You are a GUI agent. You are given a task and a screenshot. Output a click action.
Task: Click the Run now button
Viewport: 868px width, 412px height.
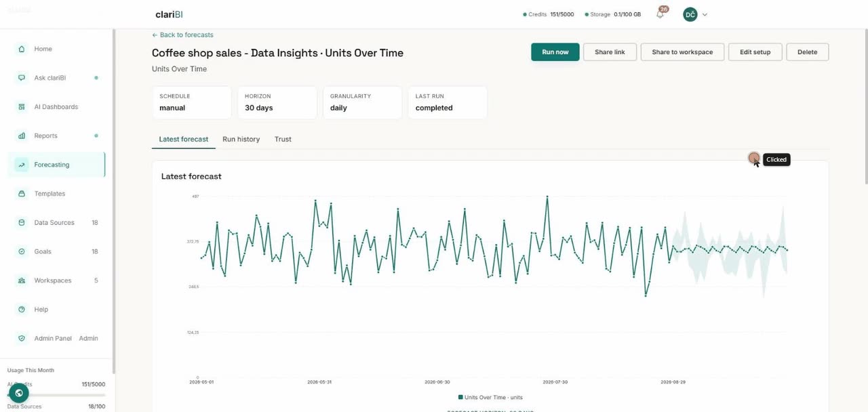555,52
